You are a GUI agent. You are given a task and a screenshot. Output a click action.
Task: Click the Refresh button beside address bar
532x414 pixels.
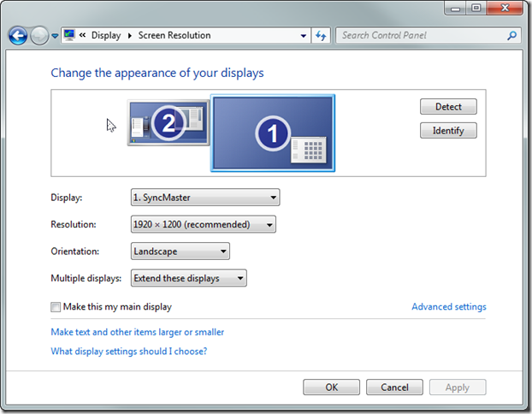[322, 36]
